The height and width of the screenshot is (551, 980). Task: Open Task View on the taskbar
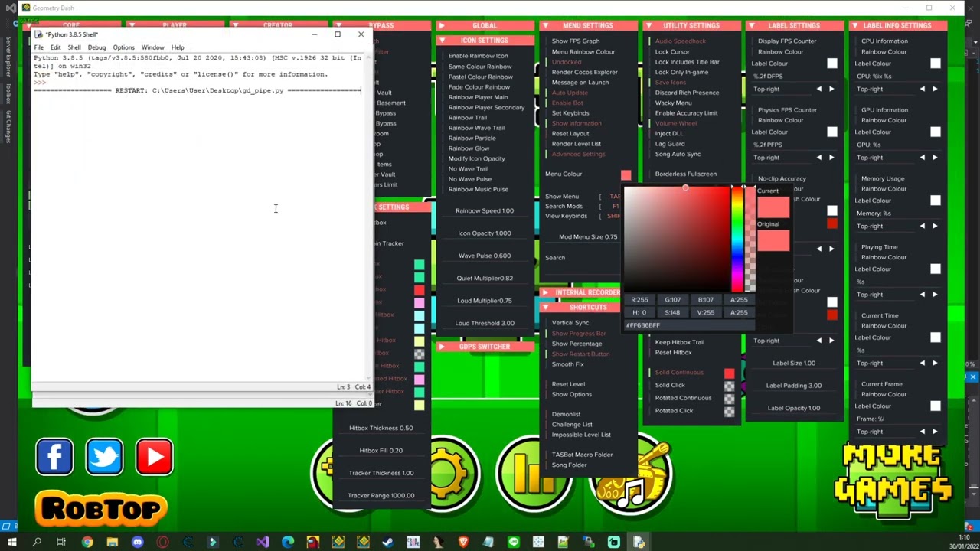click(61, 543)
